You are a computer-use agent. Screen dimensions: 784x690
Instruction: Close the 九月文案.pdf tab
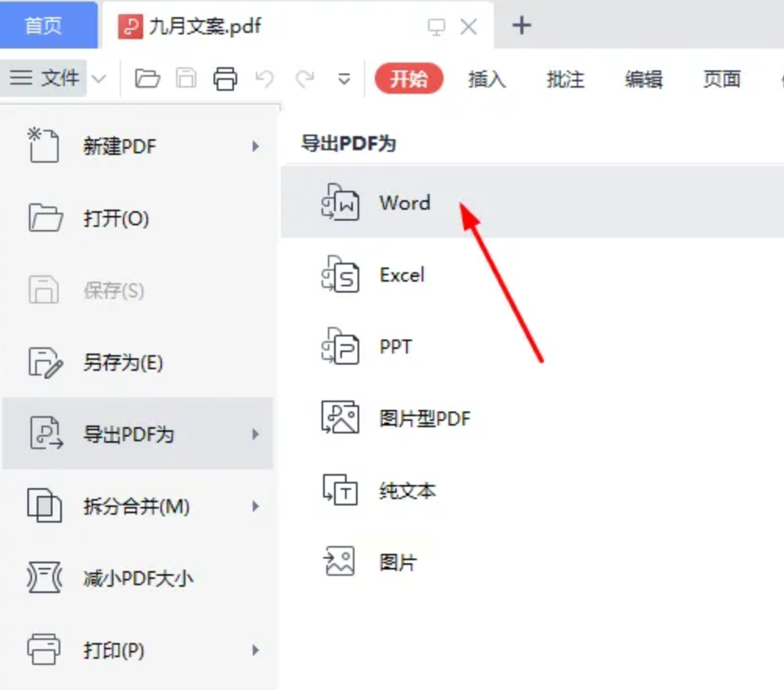(x=469, y=27)
